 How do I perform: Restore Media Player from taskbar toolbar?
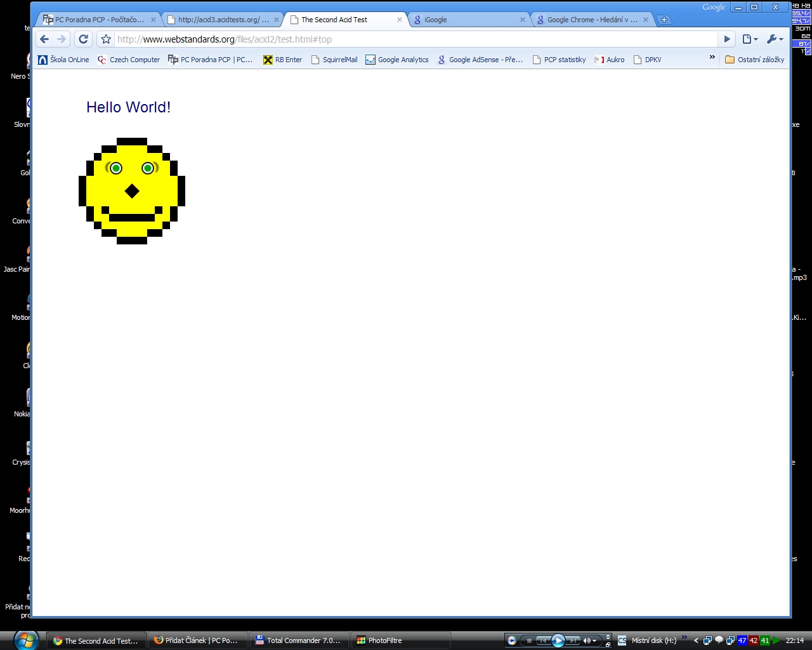point(608,644)
